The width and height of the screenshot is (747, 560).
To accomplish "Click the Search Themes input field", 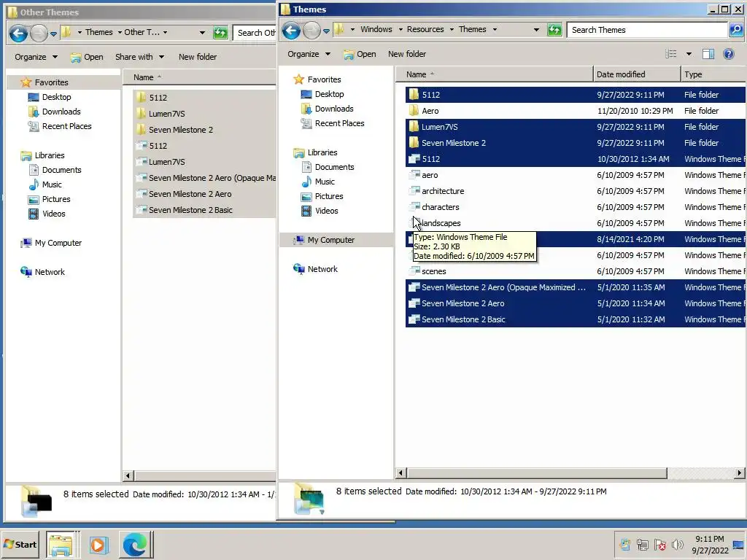I will pos(647,29).
